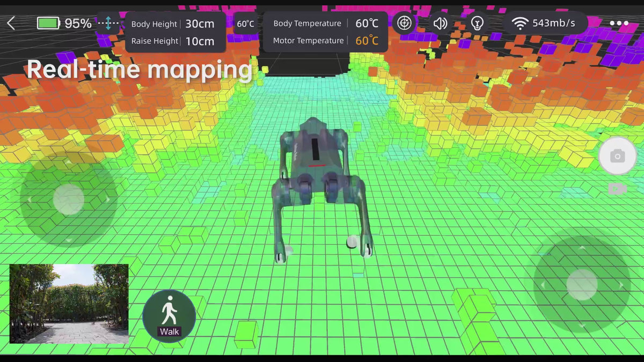Open the three-dots more options menu
The height and width of the screenshot is (362, 644).
(619, 24)
